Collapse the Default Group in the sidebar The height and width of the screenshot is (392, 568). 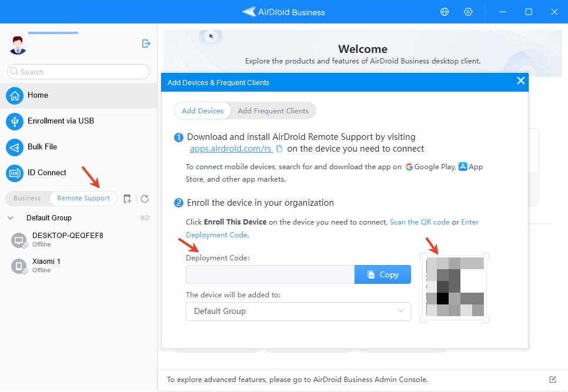10,217
